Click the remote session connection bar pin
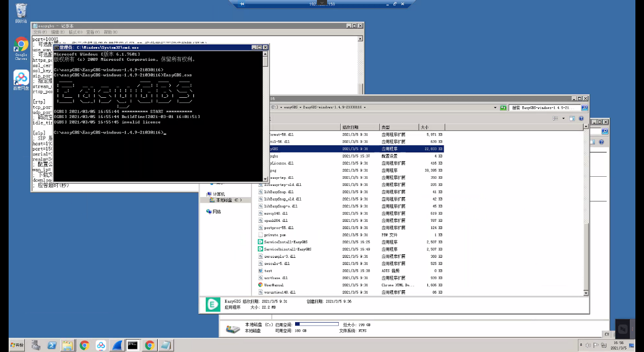Viewport: 644px width, 352px height. (x=242, y=4)
